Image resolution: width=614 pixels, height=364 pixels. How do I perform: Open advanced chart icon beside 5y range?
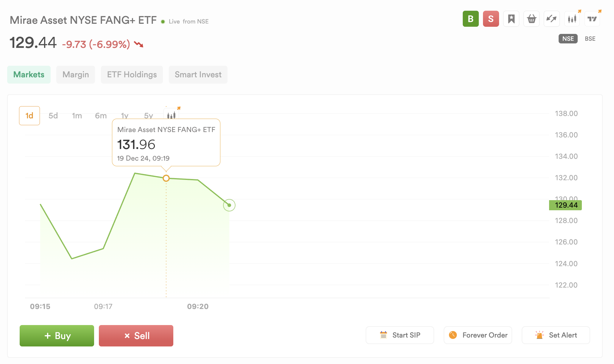click(172, 115)
